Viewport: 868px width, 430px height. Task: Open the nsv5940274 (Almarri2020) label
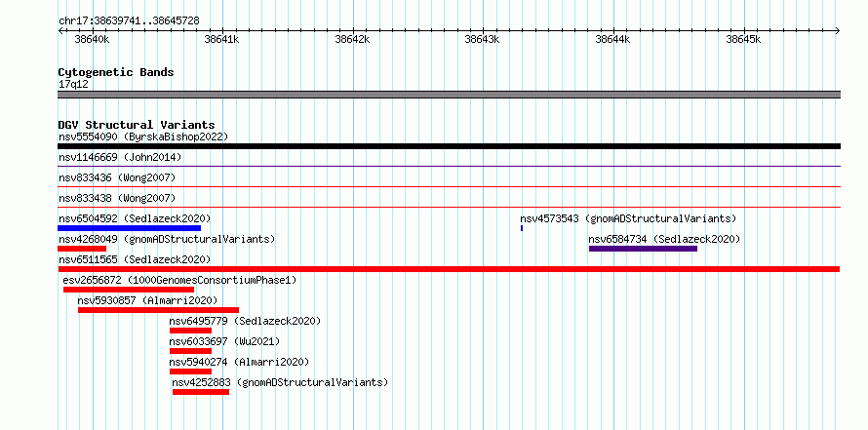[239, 362]
